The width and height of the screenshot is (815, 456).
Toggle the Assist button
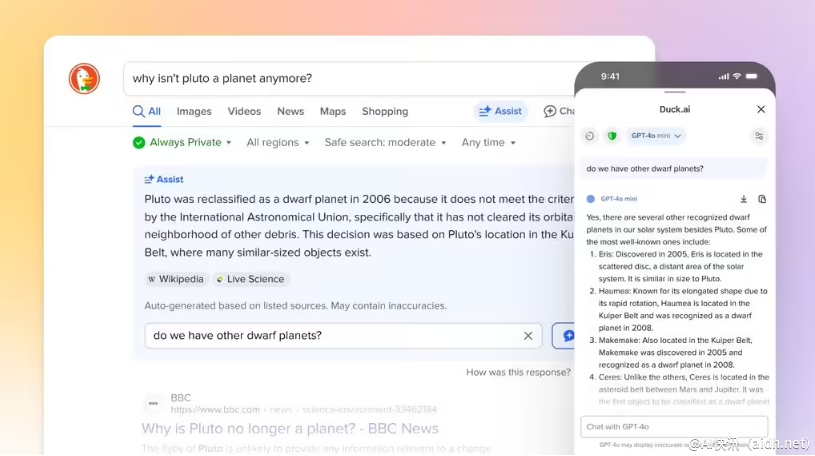click(x=500, y=111)
